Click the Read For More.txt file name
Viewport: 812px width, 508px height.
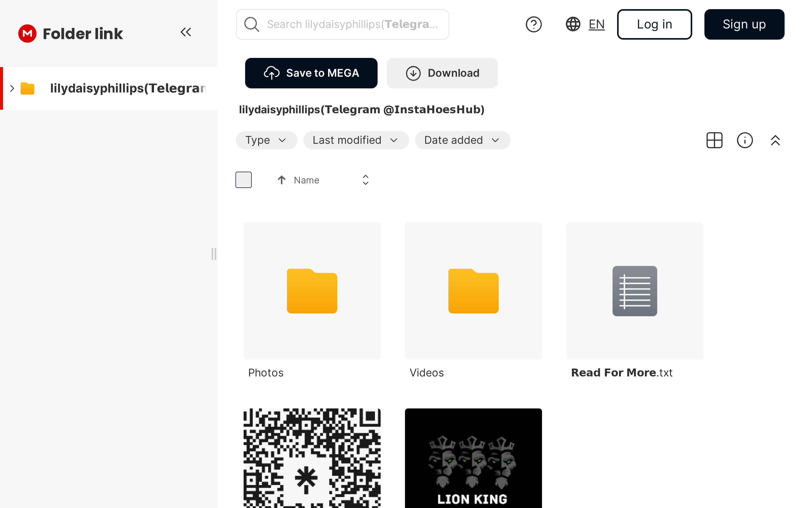click(x=622, y=373)
